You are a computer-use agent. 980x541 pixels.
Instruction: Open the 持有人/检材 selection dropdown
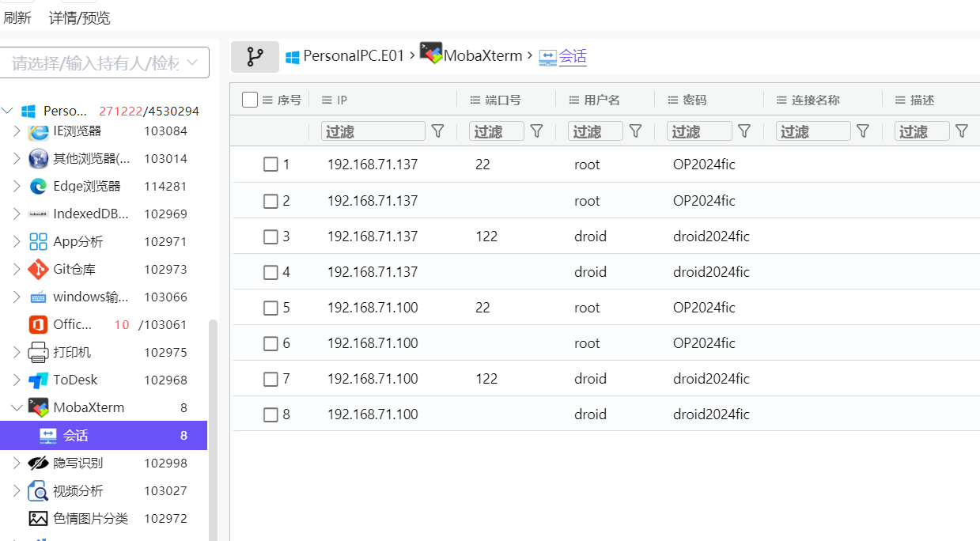(x=104, y=62)
